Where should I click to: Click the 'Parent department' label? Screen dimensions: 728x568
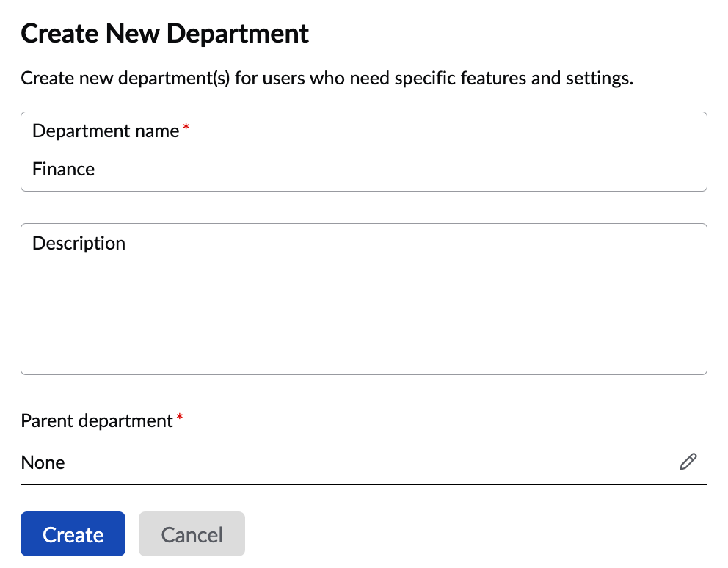[x=96, y=421]
